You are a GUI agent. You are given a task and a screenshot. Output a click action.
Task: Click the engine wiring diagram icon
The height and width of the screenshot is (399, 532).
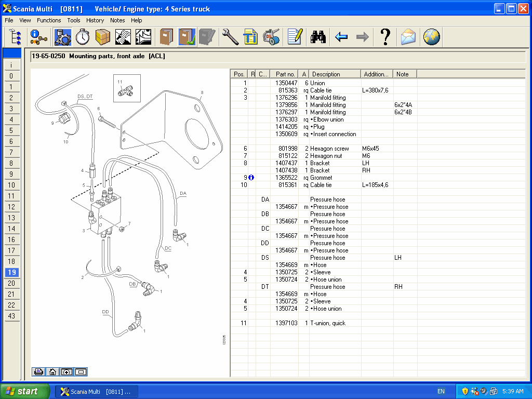(x=143, y=37)
